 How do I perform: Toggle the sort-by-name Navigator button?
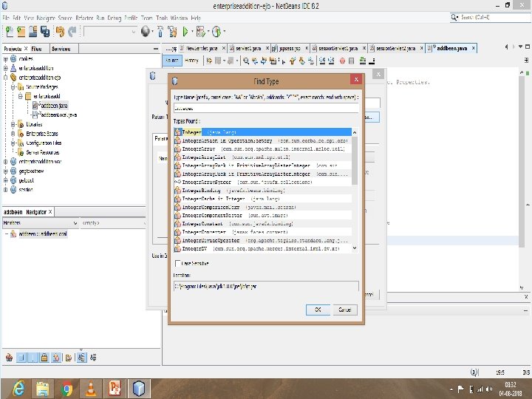click(x=81, y=358)
